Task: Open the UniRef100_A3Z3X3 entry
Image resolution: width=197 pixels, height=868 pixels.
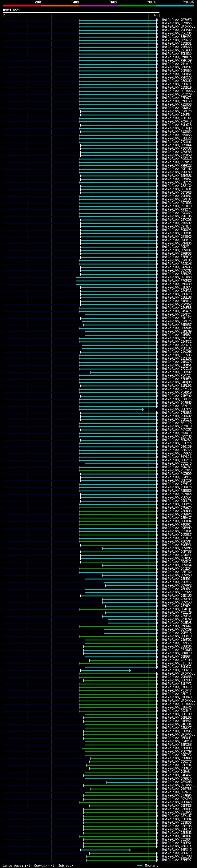Action: click(x=177, y=470)
